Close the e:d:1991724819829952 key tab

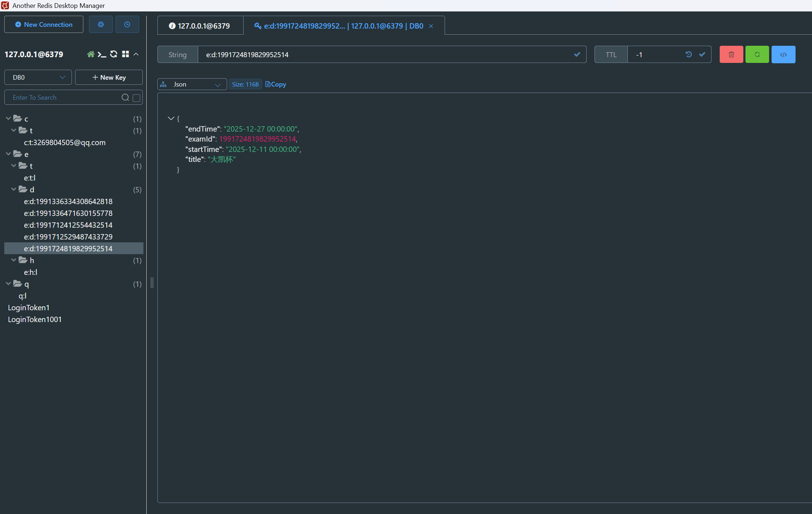(x=431, y=26)
